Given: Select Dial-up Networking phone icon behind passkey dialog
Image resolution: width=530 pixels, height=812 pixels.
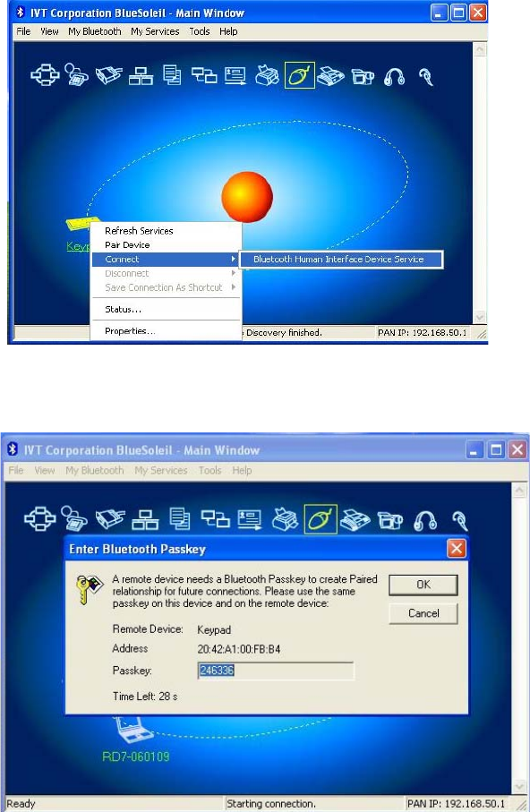Looking at the screenshot, I should coord(74,517).
